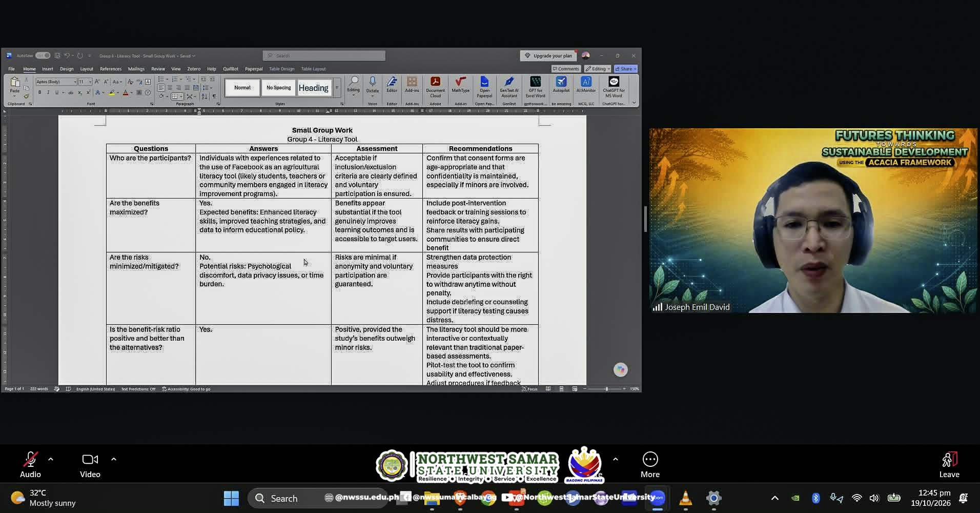
Task: Switch to the Insert ribbon tab
Action: click(48, 69)
